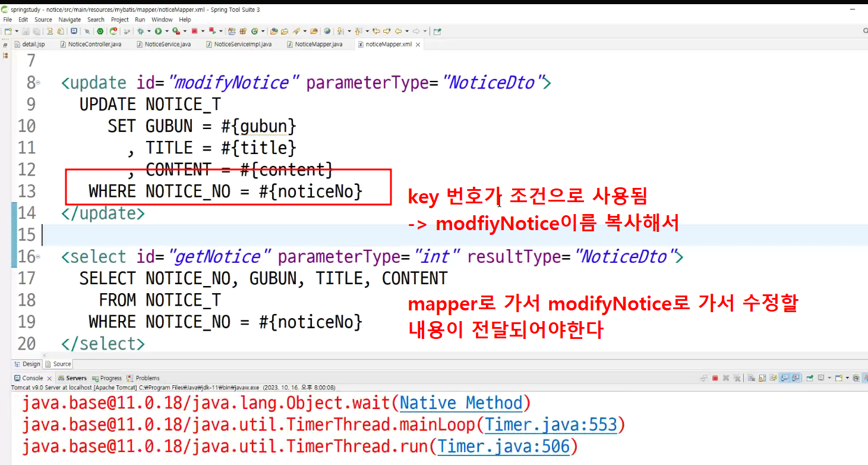The image size is (868, 465).
Task: Open the Problems view tab
Action: [x=144, y=378]
